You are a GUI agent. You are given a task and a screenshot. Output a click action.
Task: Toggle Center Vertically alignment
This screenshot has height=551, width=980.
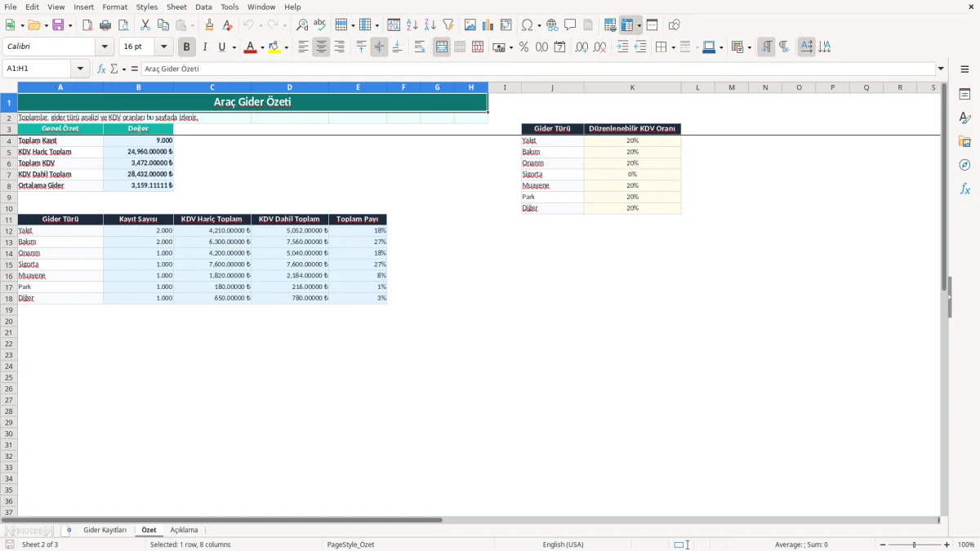[x=379, y=47]
